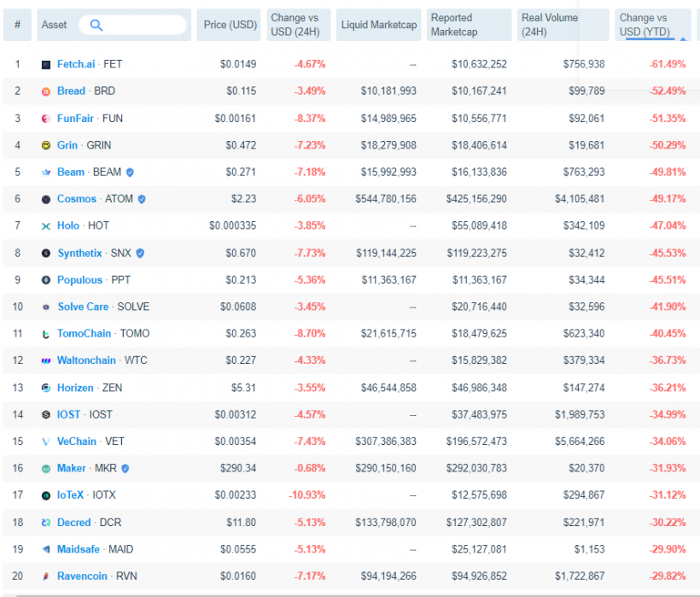700x597 pixels.
Task: Click the TomoChain logo icon
Action: click(46, 334)
